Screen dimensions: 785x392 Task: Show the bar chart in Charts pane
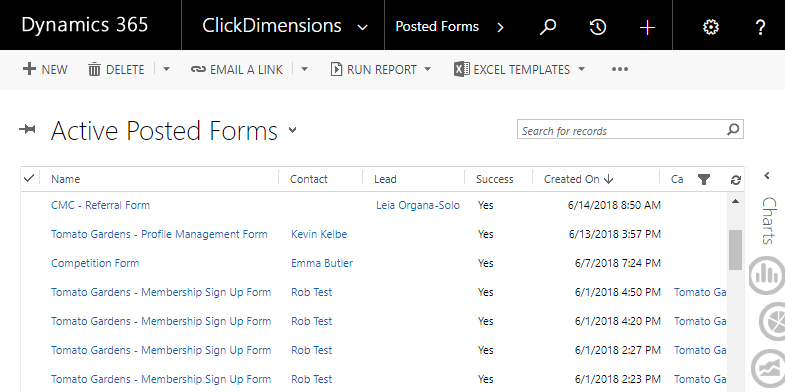766,275
